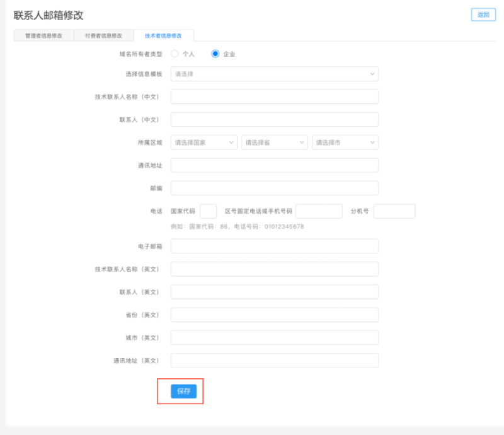Viewport: 504px width, 435px height.
Task: Expand the 请选择省 dropdown
Action: click(x=274, y=142)
